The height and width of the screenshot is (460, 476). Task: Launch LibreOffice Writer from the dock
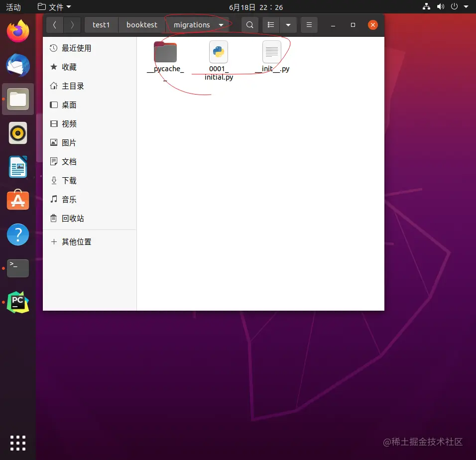tap(18, 167)
